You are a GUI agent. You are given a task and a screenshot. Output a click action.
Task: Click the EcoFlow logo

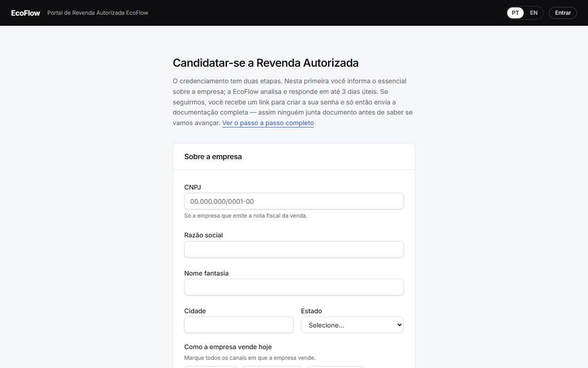[x=26, y=13]
